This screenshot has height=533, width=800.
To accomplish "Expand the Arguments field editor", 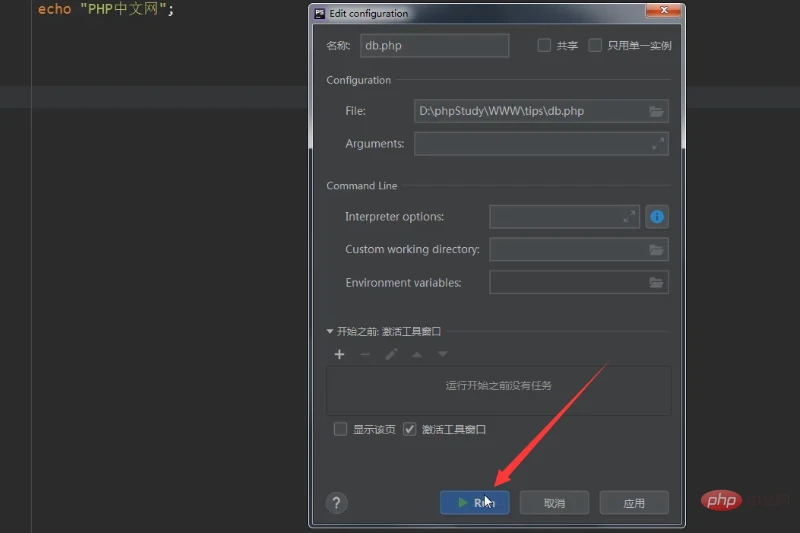I will click(658, 144).
